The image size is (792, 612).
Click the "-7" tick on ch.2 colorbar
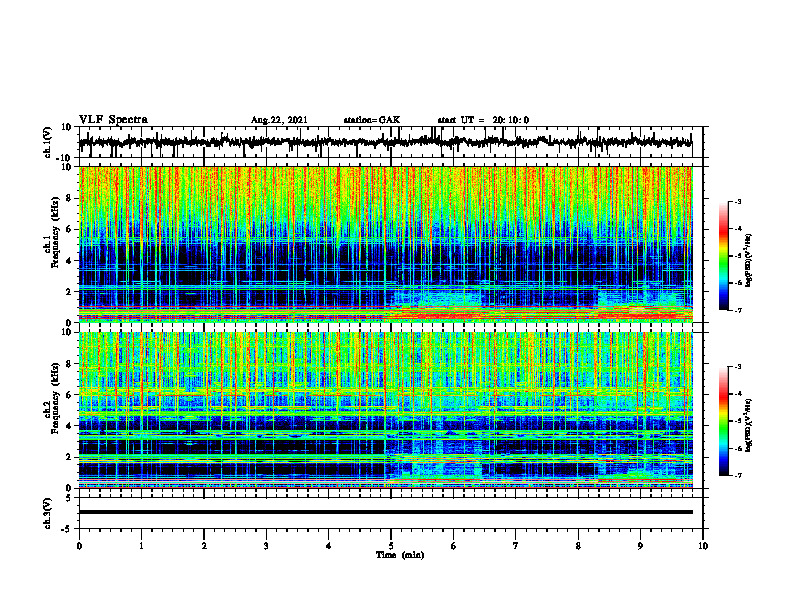click(x=737, y=475)
